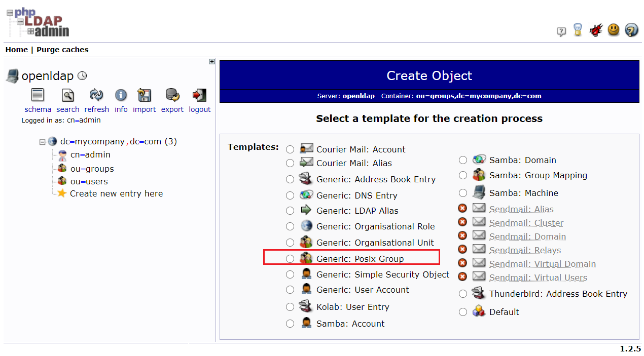
Task: Collapse the dc=mycompany,dc=com tree node
Action: point(42,142)
